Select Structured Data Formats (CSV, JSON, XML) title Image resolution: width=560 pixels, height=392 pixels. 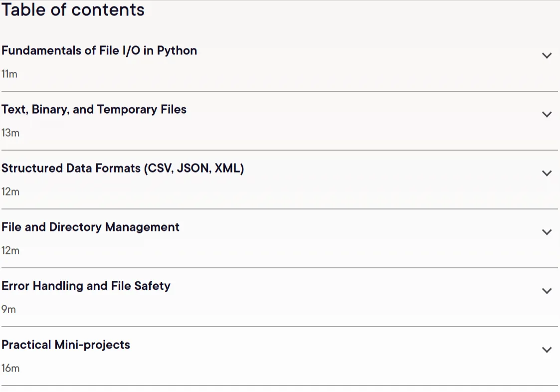click(x=123, y=168)
